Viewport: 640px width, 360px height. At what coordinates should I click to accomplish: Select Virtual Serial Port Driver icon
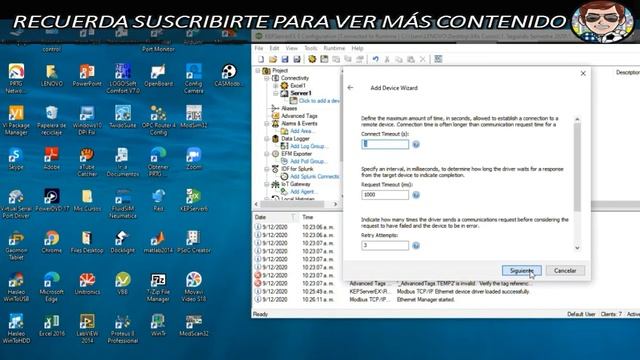tap(16, 203)
